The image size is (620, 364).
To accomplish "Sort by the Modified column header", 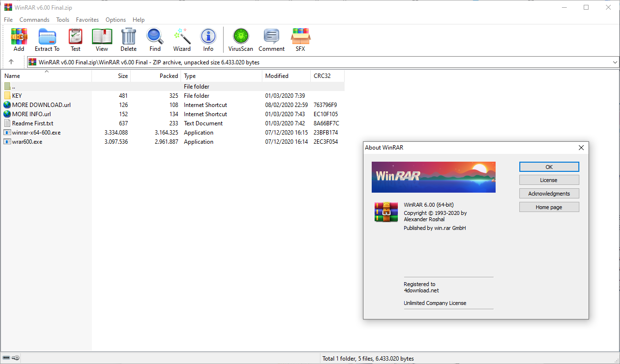I will (x=287, y=76).
